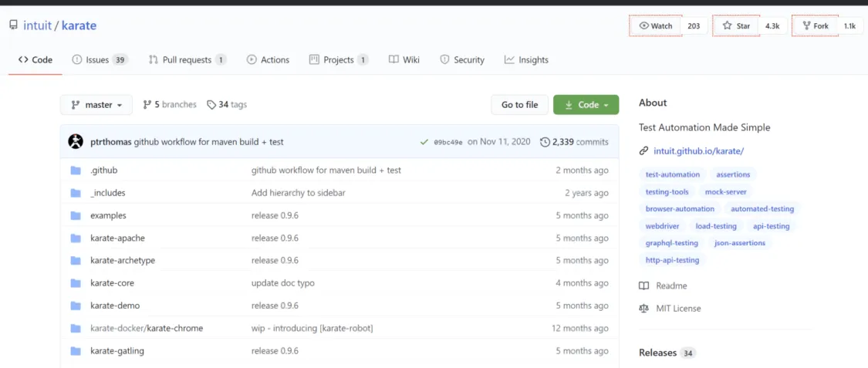This screenshot has height=368, width=868.
Task: Click the 203 watchers count
Action: point(694,26)
